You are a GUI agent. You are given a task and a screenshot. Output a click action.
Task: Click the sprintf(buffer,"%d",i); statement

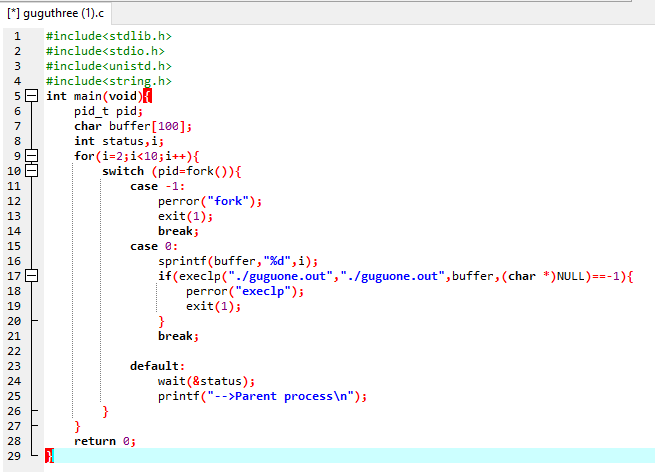tap(238, 261)
